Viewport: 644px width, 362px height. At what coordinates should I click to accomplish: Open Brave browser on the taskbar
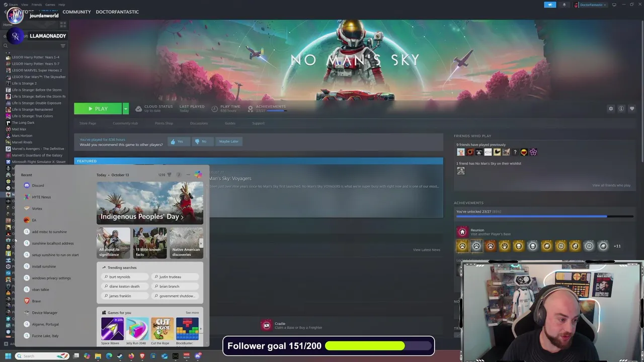(142, 356)
